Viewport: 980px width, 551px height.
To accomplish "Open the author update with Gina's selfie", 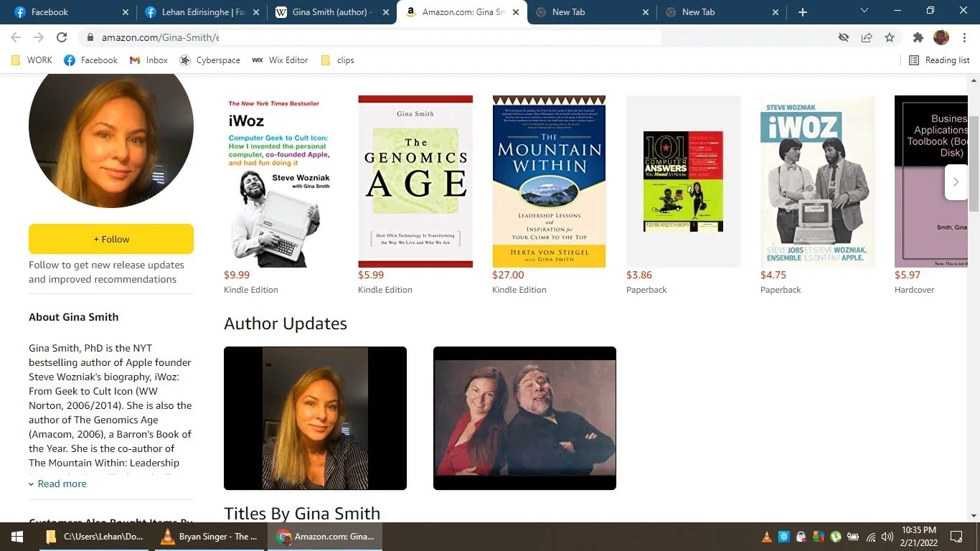I will click(315, 418).
